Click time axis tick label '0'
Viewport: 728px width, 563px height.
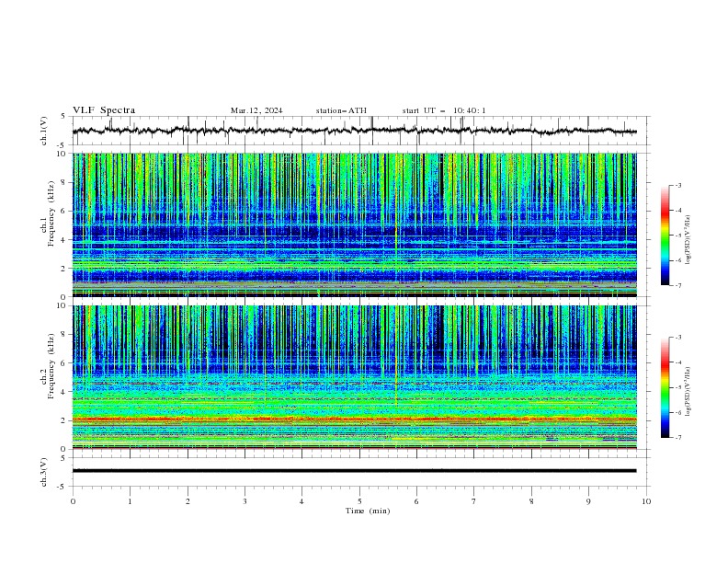point(73,501)
